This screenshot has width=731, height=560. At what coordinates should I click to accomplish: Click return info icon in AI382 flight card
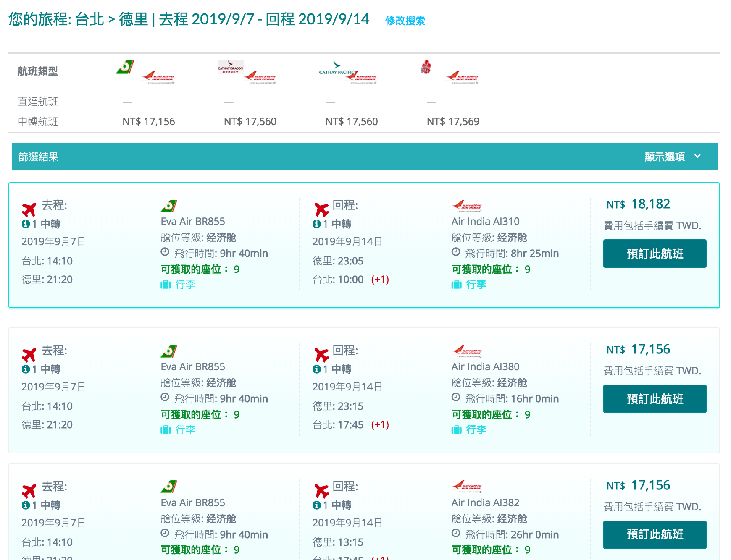(x=317, y=505)
